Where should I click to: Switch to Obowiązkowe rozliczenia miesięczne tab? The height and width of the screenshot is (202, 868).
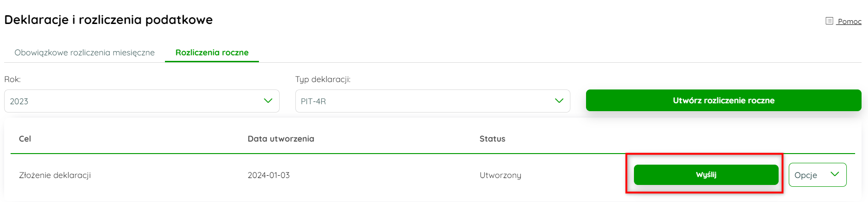tap(84, 53)
